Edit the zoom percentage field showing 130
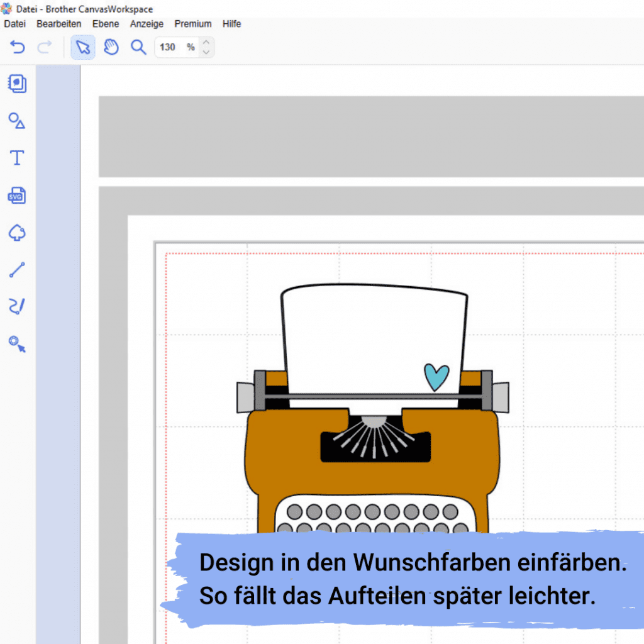The image size is (644, 644). tap(169, 47)
